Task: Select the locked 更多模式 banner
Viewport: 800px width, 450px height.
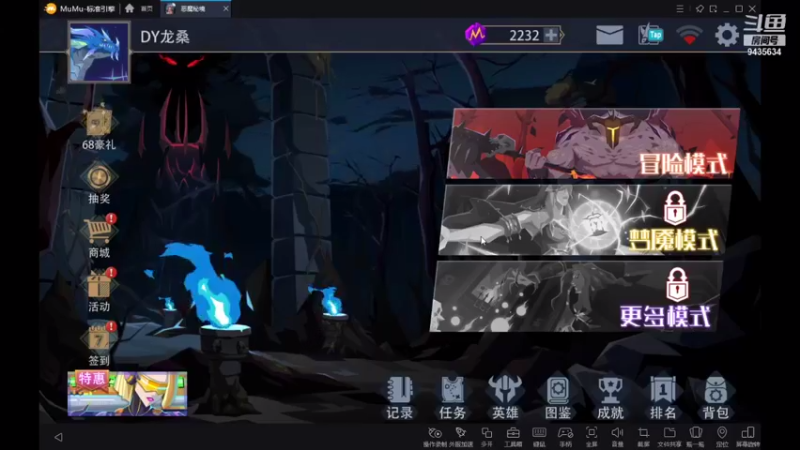Action: click(x=577, y=296)
